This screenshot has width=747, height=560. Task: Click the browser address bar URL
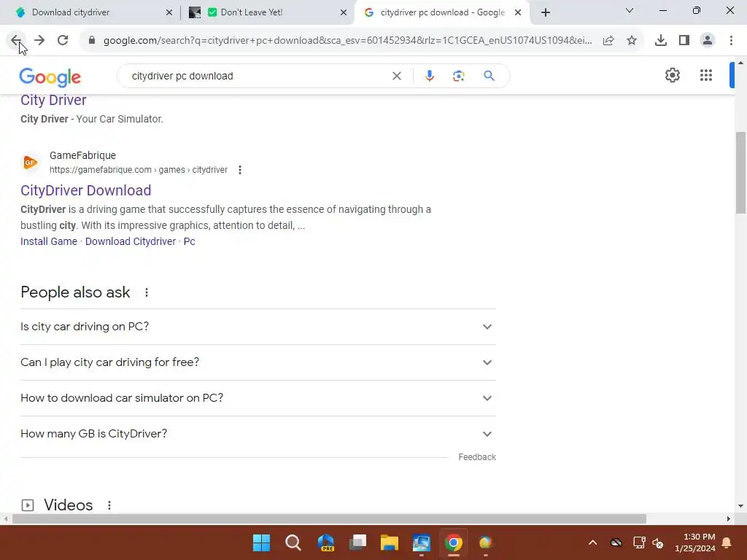(x=348, y=41)
